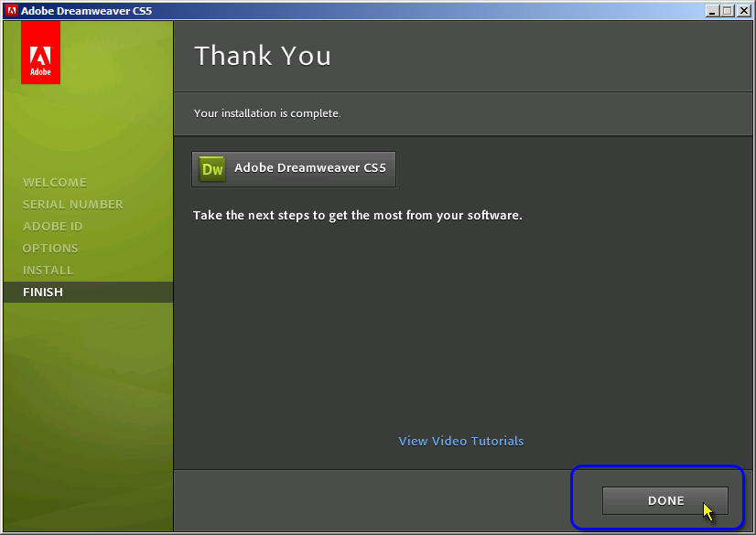Select the SERIAL NUMBER step

(x=73, y=205)
